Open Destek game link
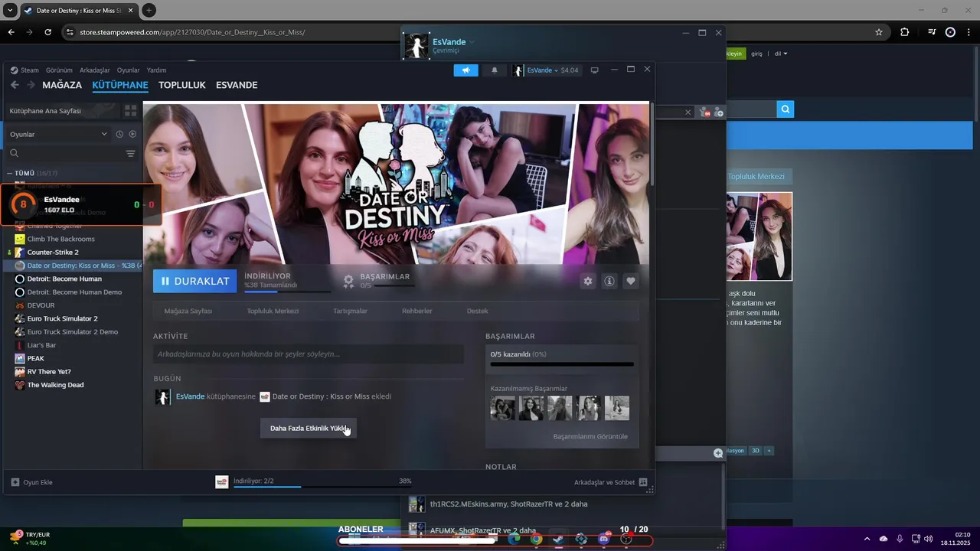This screenshot has height=551, width=980. (477, 311)
